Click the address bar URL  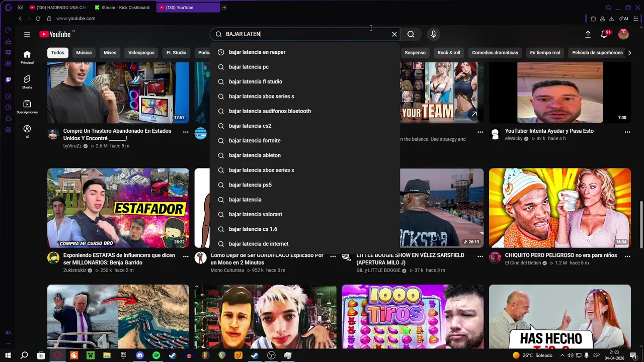click(x=75, y=19)
